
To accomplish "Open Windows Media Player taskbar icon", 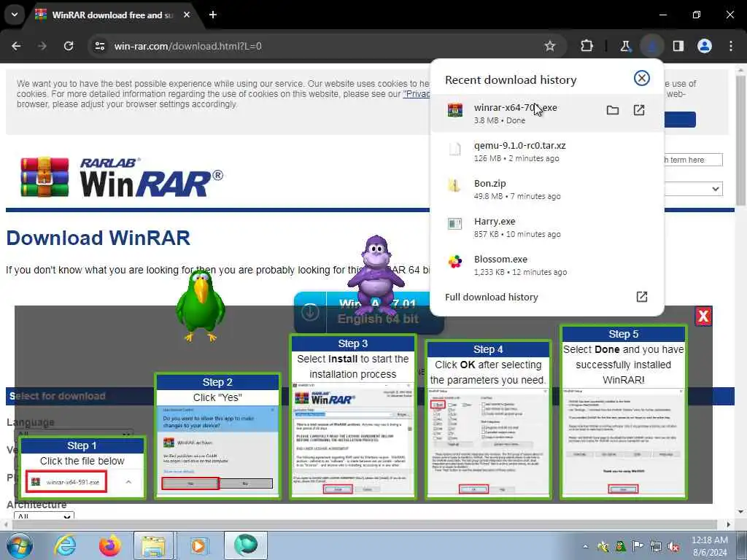I will (198, 545).
